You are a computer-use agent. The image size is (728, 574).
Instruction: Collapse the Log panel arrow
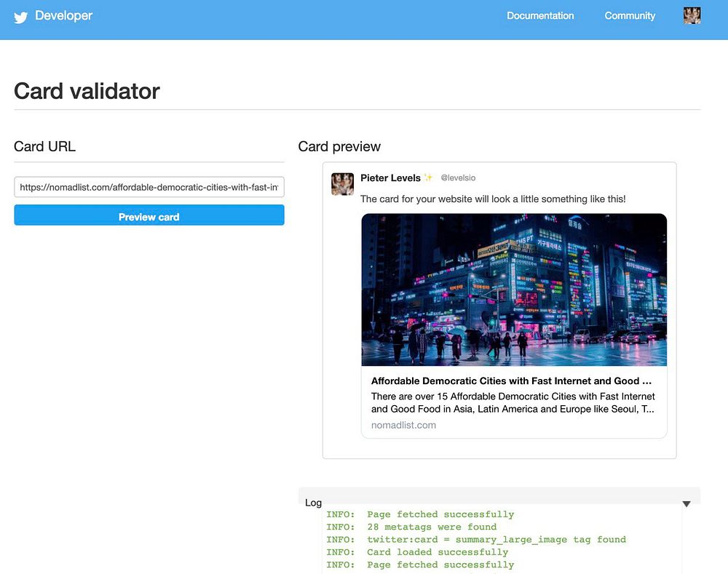tap(687, 504)
